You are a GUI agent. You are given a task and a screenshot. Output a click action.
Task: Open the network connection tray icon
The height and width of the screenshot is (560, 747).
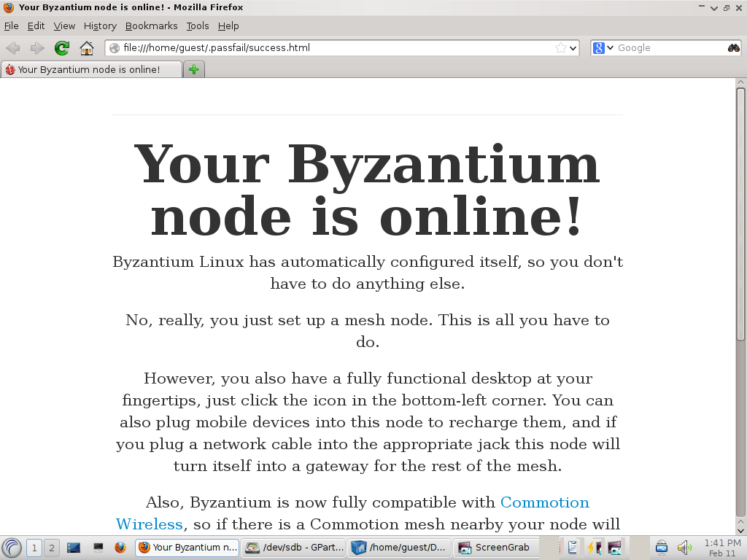coord(661,548)
